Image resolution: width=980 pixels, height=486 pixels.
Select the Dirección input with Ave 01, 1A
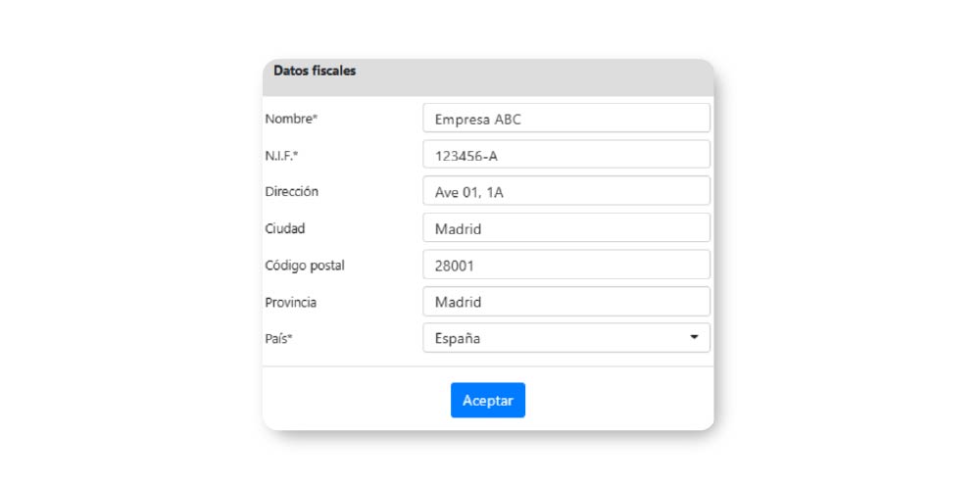(x=565, y=192)
